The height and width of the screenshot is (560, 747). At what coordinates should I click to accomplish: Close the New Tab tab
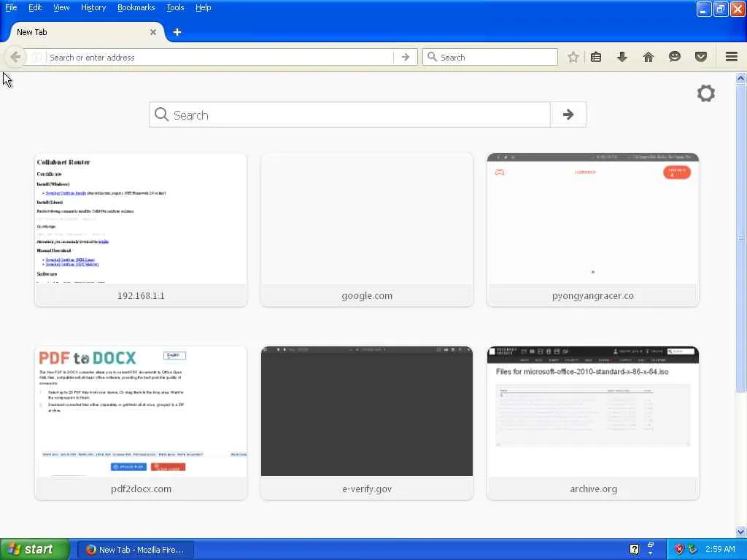(x=153, y=32)
